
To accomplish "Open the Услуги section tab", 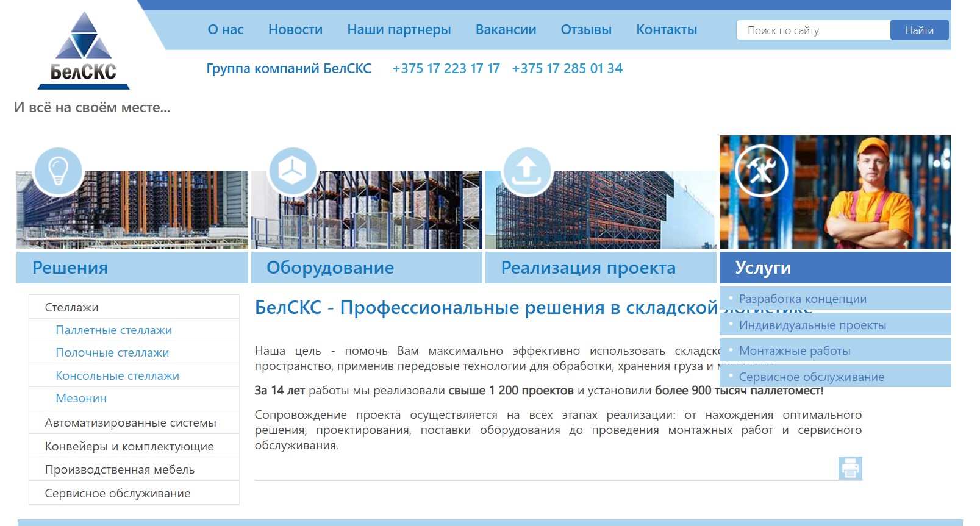I will pyautogui.click(x=835, y=268).
